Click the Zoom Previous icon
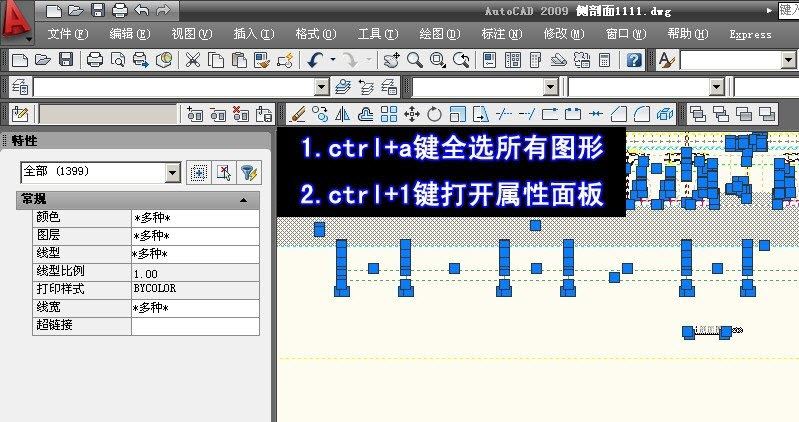Image resolution: width=799 pixels, height=422 pixels. click(x=461, y=60)
